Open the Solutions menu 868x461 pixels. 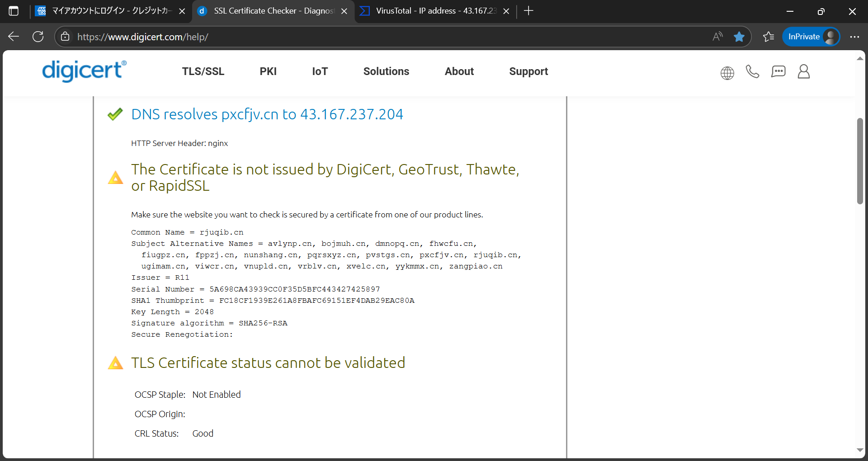tap(386, 71)
